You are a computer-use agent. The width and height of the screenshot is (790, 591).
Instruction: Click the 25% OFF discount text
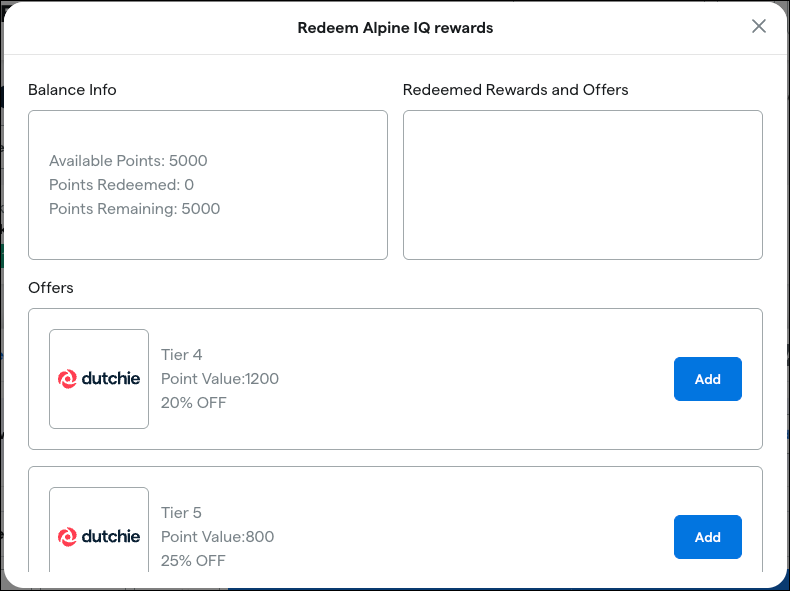point(193,560)
